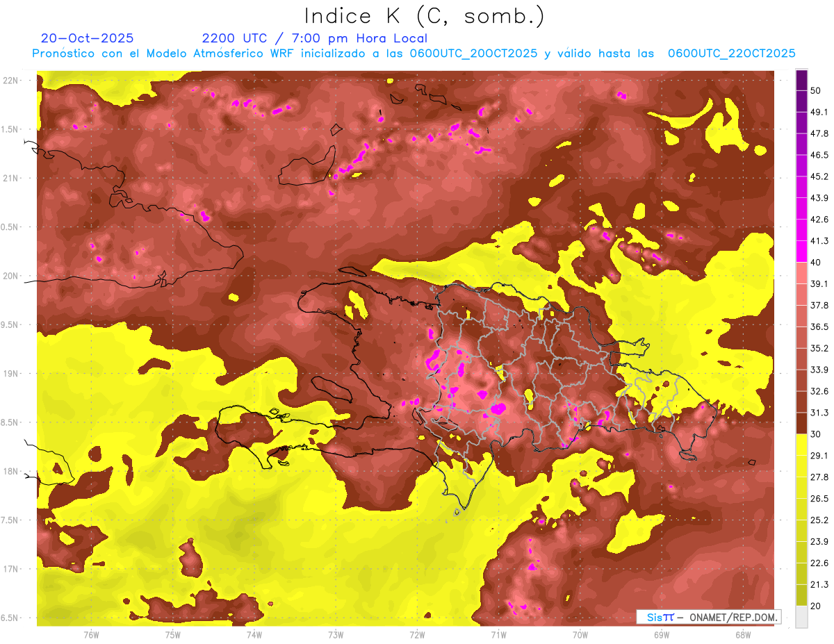Click the 17N latitude axis label
This screenshot has width=834, height=644.
pos(10,568)
